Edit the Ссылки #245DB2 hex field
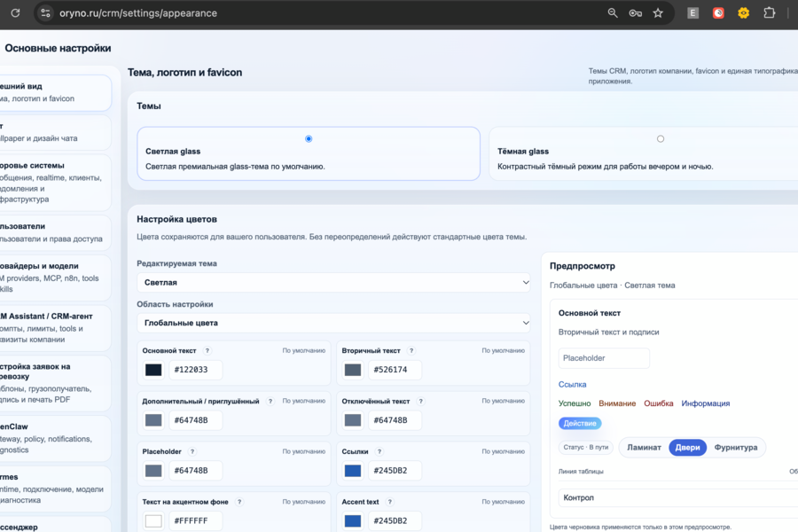The width and height of the screenshot is (798, 532). tap(395, 471)
